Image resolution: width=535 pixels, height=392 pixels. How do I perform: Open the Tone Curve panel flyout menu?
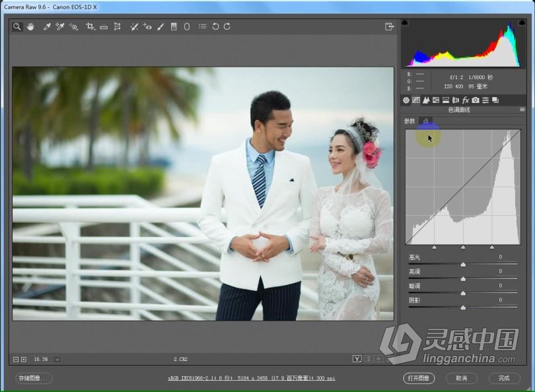point(522,110)
